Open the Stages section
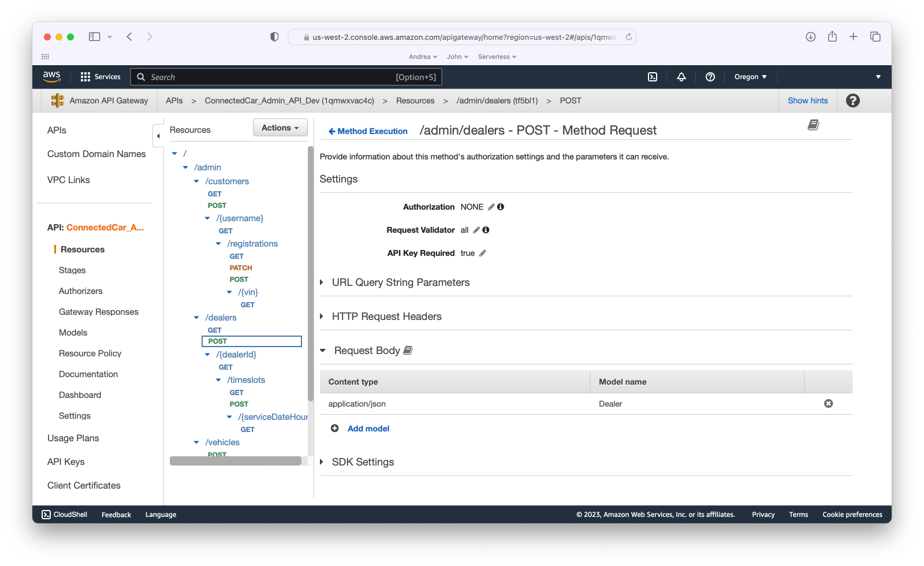The width and height of the screenshot is (924, 566). click(72, 270)
